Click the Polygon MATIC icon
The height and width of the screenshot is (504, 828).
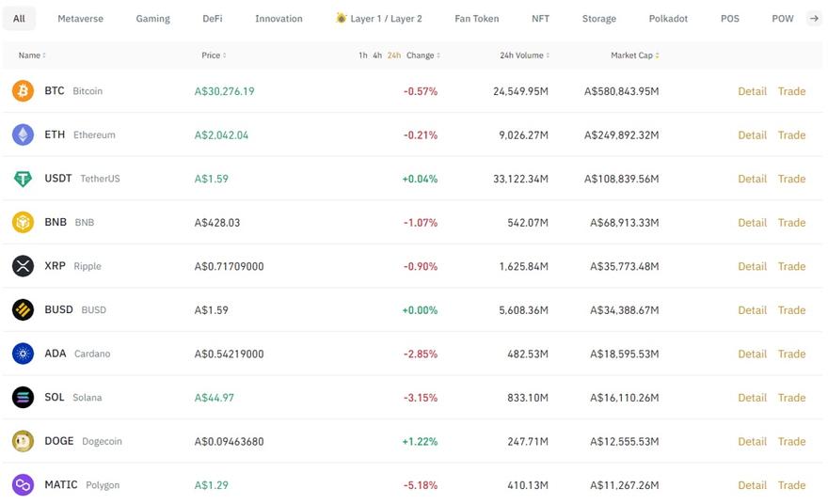pos(23,485)
